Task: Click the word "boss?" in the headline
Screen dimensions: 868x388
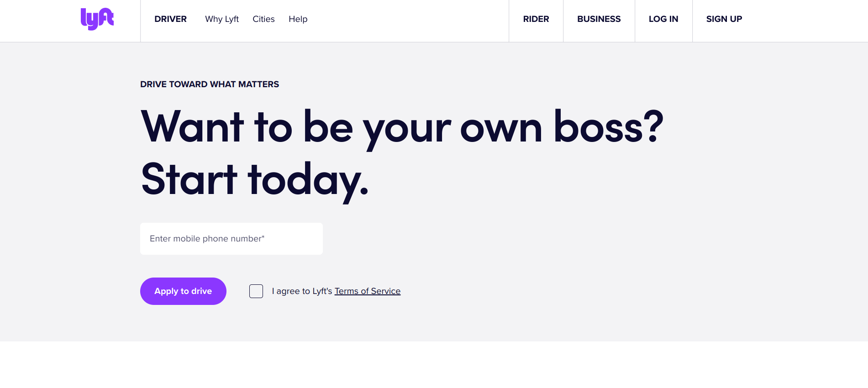Action: click(608, 127)
